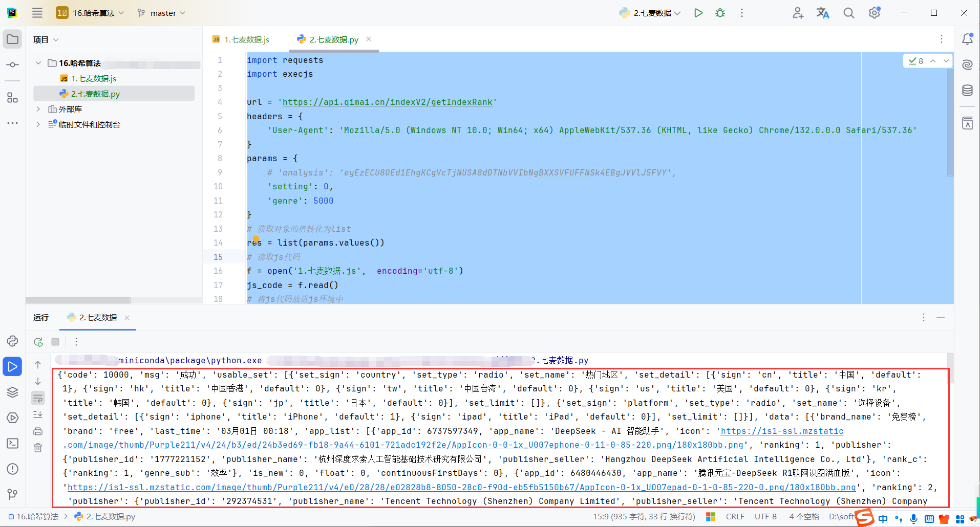Viewport: 980px width, 527px height.
Task: Open the DeepSeek app icon image link
Action: [402, 445]
